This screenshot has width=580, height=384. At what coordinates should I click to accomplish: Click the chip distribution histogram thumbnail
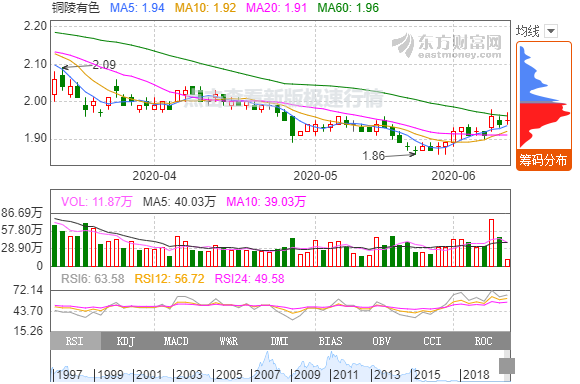(x=544, y=97)
